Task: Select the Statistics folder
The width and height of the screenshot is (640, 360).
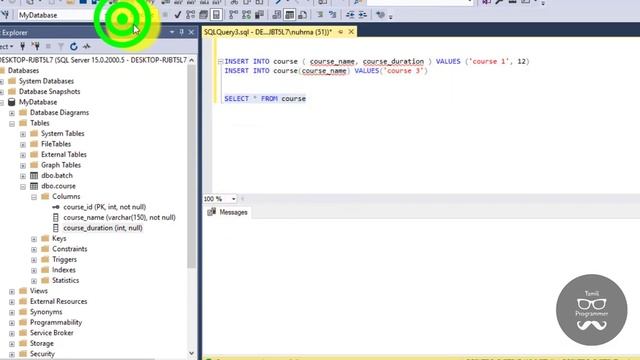Action: coord(65,280)
